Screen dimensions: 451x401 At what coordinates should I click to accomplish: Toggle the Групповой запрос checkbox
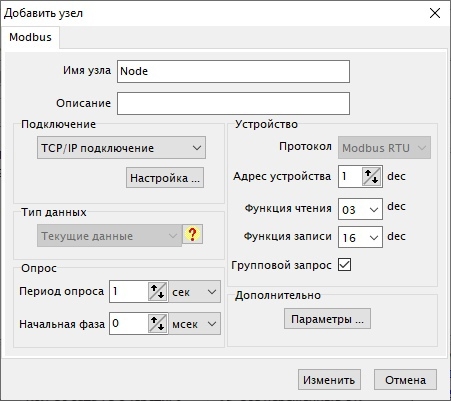click(344, 265)
